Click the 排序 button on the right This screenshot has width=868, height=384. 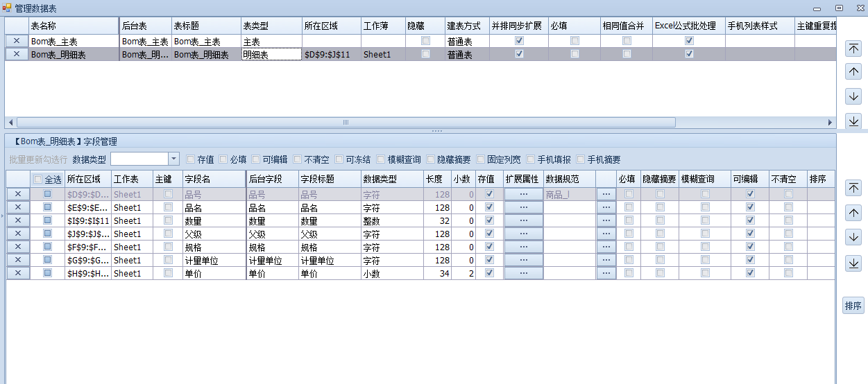coord(853,306)
